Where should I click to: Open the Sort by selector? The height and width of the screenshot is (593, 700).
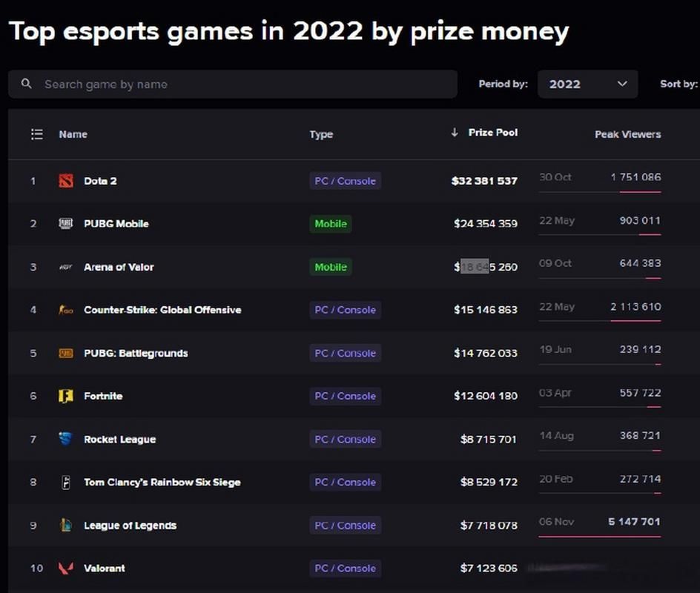pos(679,84)
